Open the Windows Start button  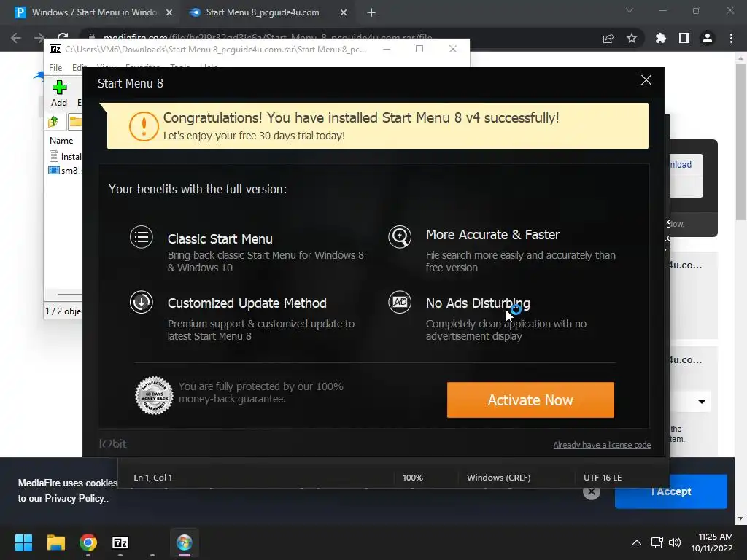click(x=23, y=542)
